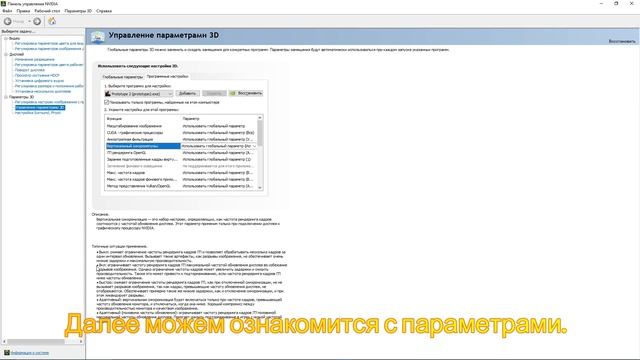Select the Макс. частота кадров row

[x=182, y=173]
